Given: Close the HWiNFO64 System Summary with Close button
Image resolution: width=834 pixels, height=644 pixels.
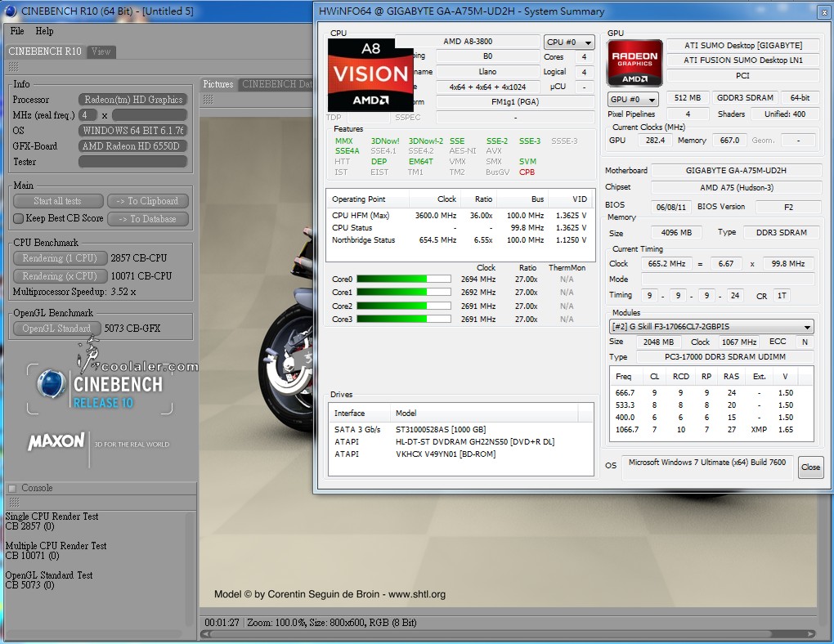Looking at the screenshot, I should [x=810, y=467].
